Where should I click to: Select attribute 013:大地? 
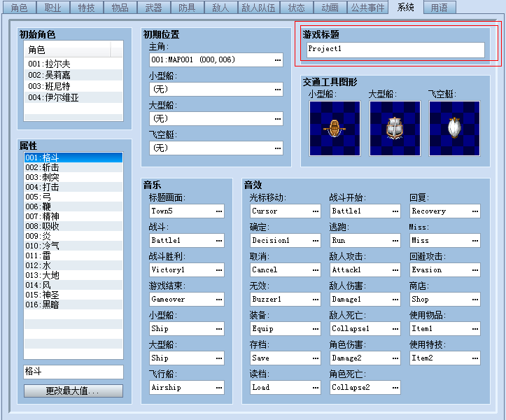pos(73,275)
